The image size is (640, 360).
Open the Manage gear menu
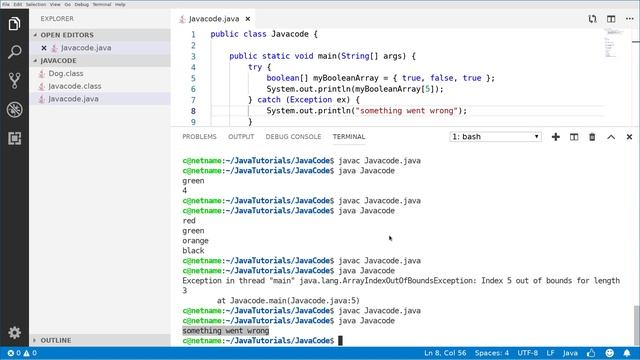click(x=14, y=332)
